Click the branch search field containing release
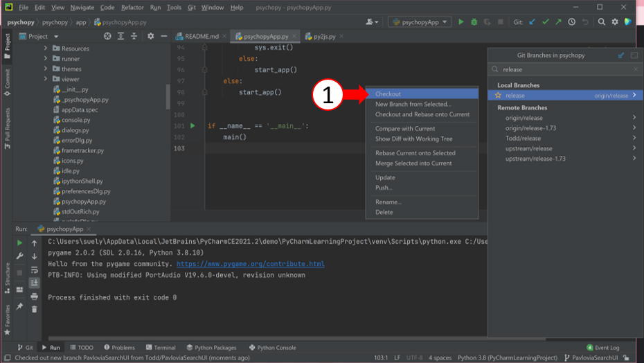The height and width of the screenshot is (363, 644). pyautogui.click(x=566, y=69)
